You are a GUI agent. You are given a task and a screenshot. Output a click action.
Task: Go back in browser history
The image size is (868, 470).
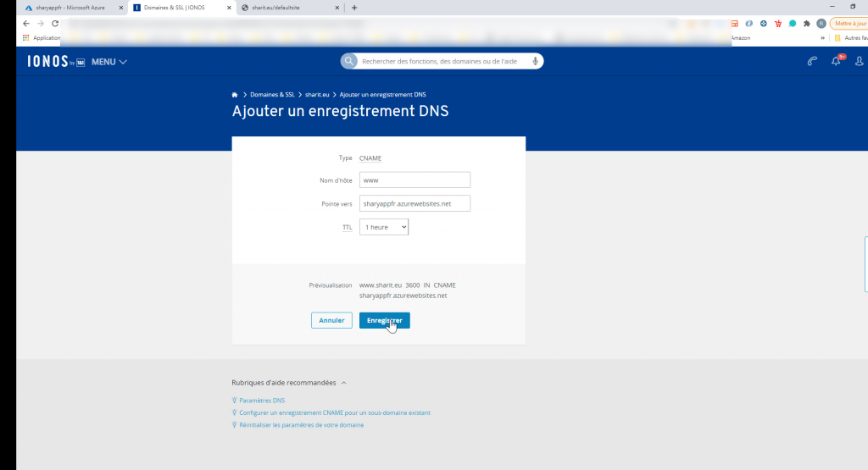point(26,23)
